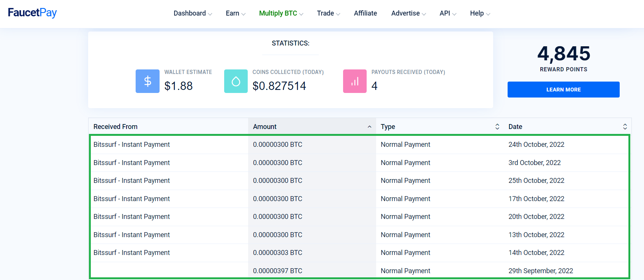
Task: Click Normal Payment in the 17th October row
Action: pos(405,199)
